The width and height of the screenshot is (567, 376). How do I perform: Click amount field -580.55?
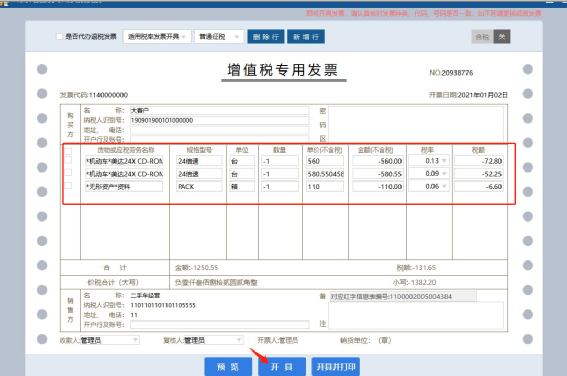click(x=378, y=174)
